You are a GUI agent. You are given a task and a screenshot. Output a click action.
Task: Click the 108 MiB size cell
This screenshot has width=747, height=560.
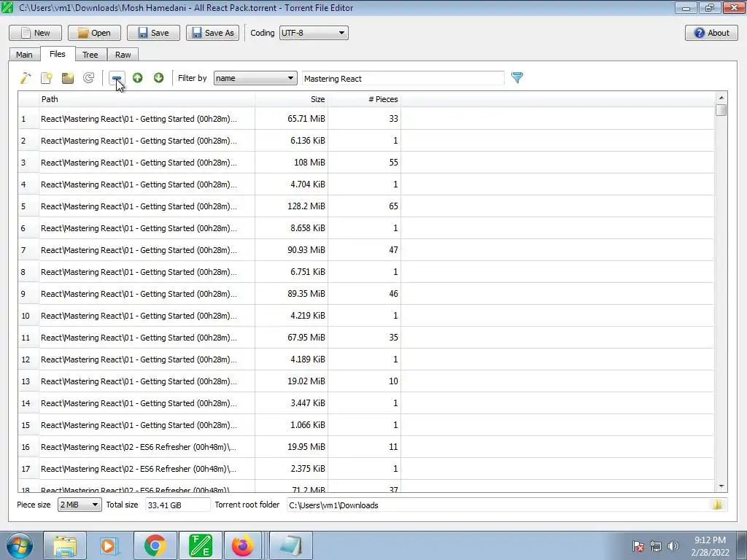291,163
